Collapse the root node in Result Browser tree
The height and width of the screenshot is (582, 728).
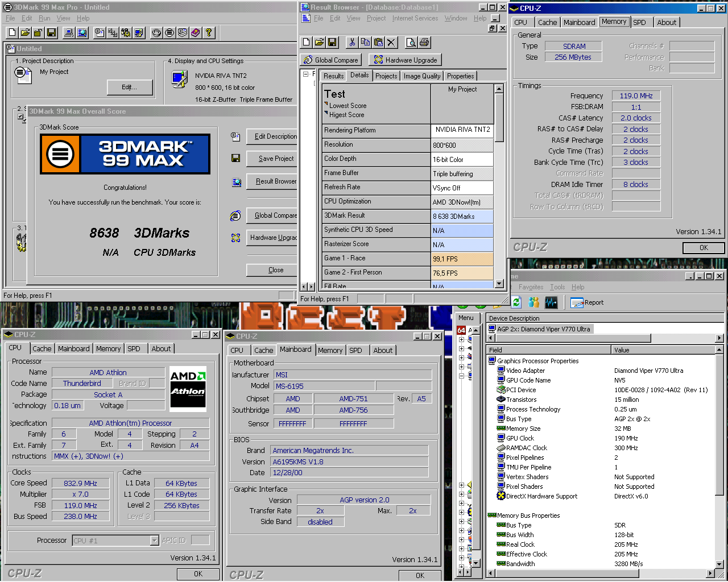[x=306, y=74]
